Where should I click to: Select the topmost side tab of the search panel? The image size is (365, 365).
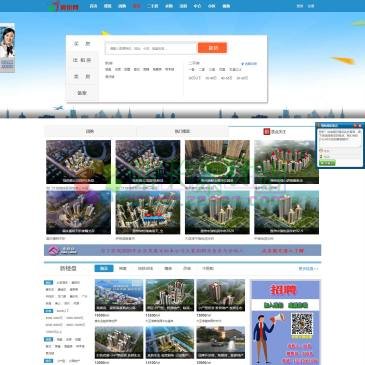[82, 44]
